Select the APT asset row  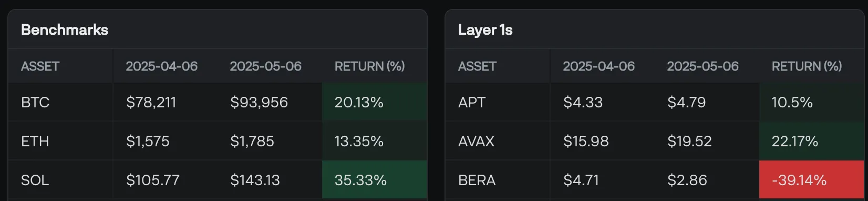(655, 102)
